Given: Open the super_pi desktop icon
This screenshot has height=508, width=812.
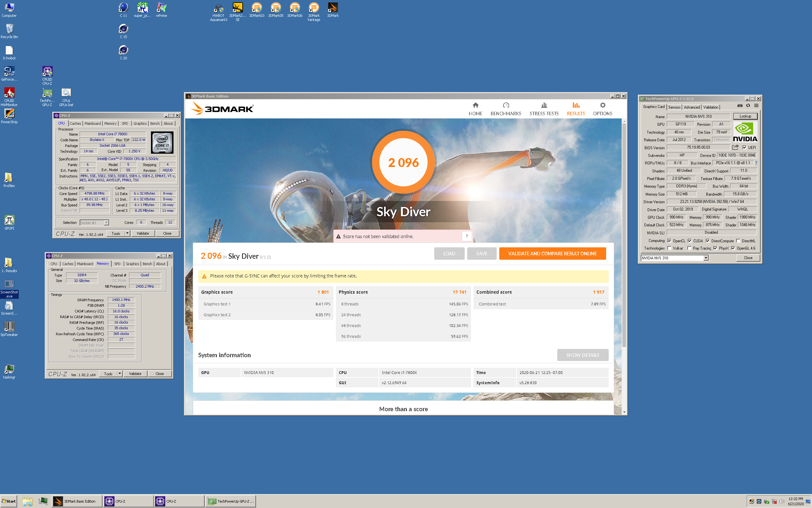Looking at the screenshot, I should [x=142, y=10].
